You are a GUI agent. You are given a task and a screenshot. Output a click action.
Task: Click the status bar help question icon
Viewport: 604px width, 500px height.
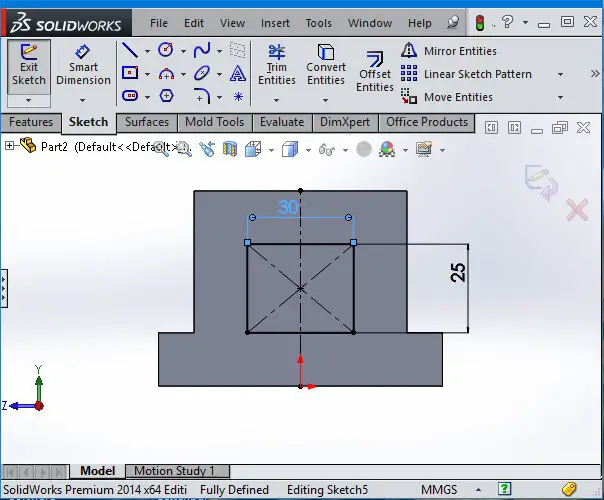(504, 489)
